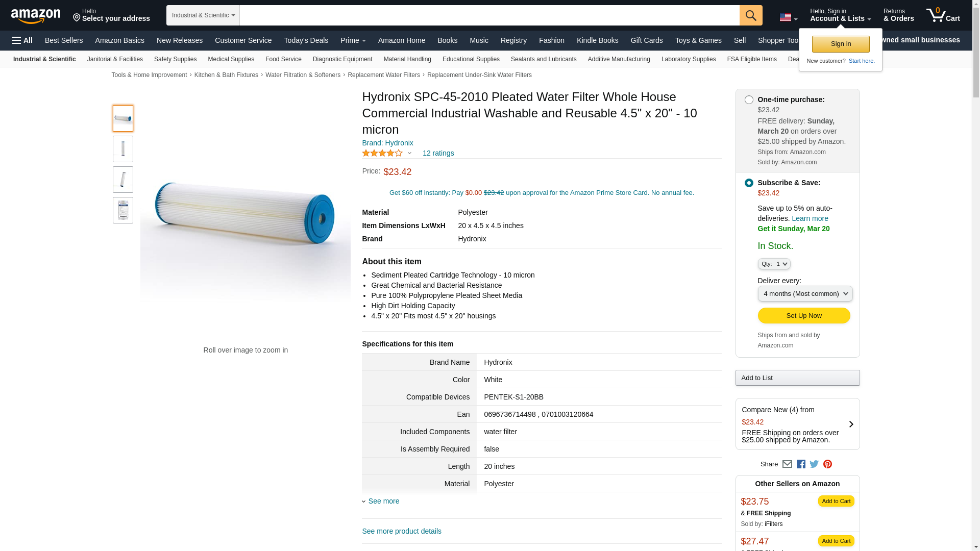Select Subscribe & Save option
Image resolution: width=980 pixels, height=551 pixels.
click(x=749, y=183)
